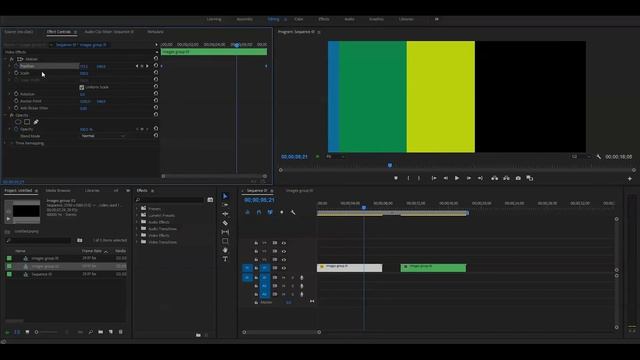This screenshot has width=640, height=360.
Task: Expand the Presets effects folder
Action: coord(138,209)
